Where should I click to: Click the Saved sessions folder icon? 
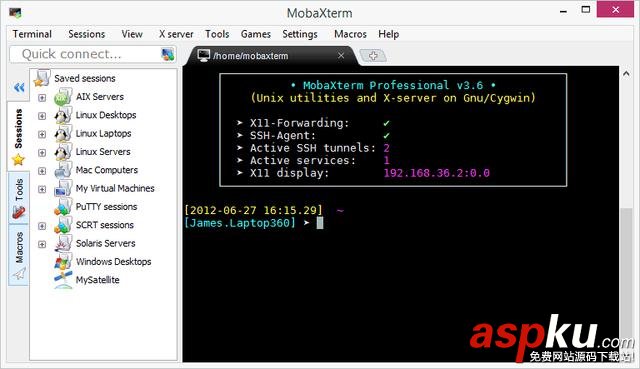(x=42, y=78)
